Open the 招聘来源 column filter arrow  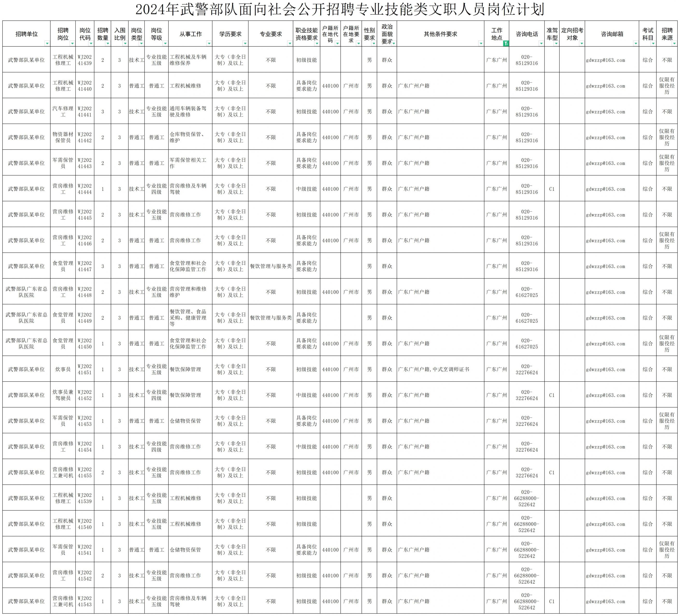coord(674,44)
